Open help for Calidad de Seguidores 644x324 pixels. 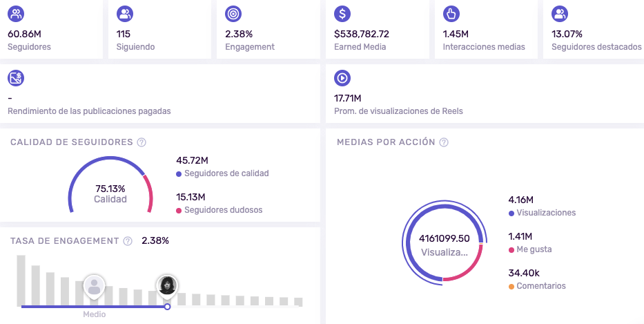(142, 142)
